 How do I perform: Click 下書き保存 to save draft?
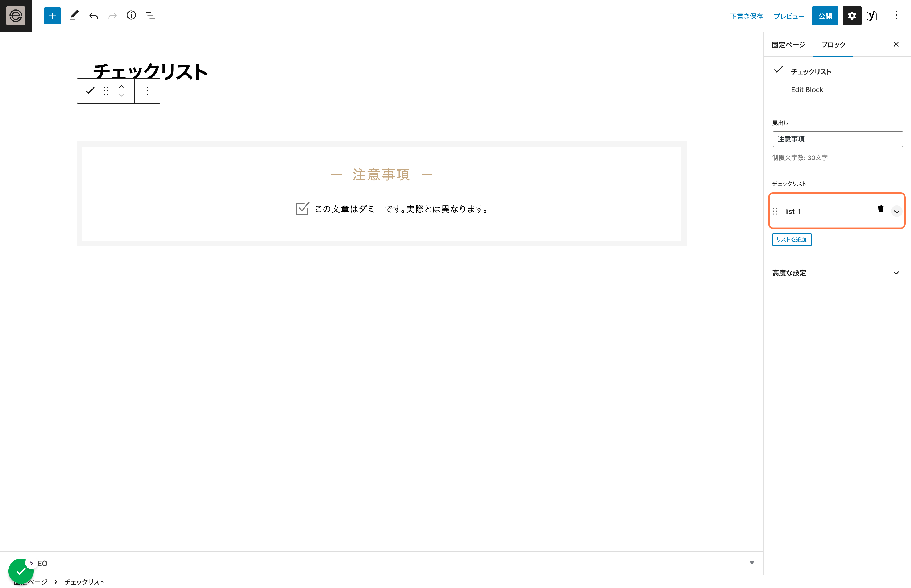pyautogui.click(x=746, y=16)
